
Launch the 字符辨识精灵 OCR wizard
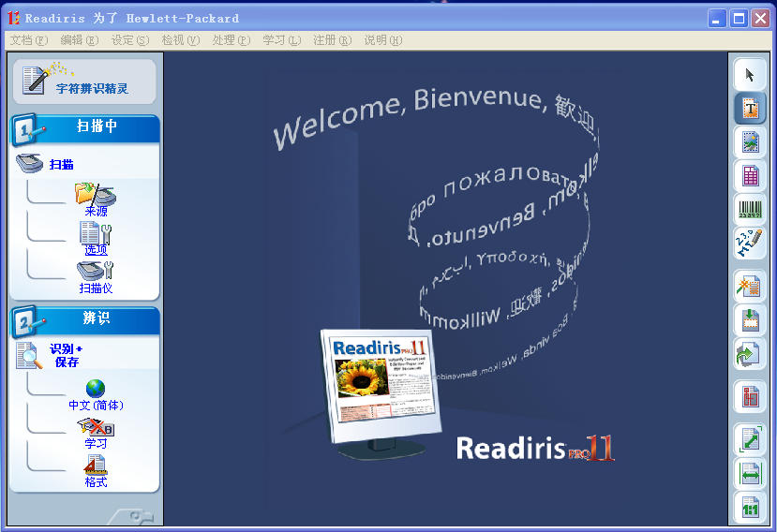[x=84, y=81]
